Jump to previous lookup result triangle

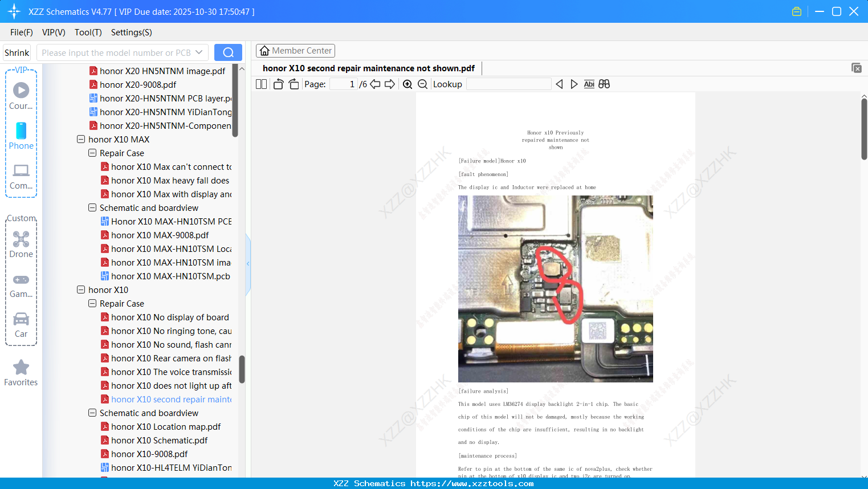pos(559,84)
